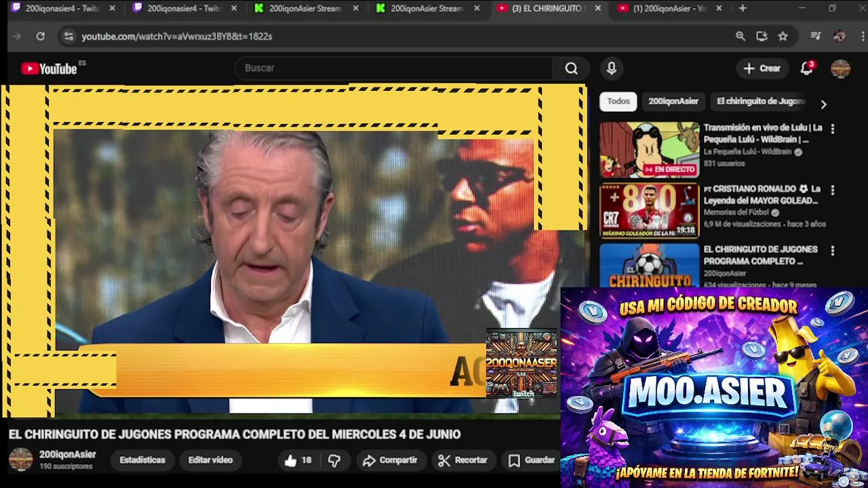868x488 pixels.
Task: Open options menu for La Pequeña Lulú video
Action: 832,129
